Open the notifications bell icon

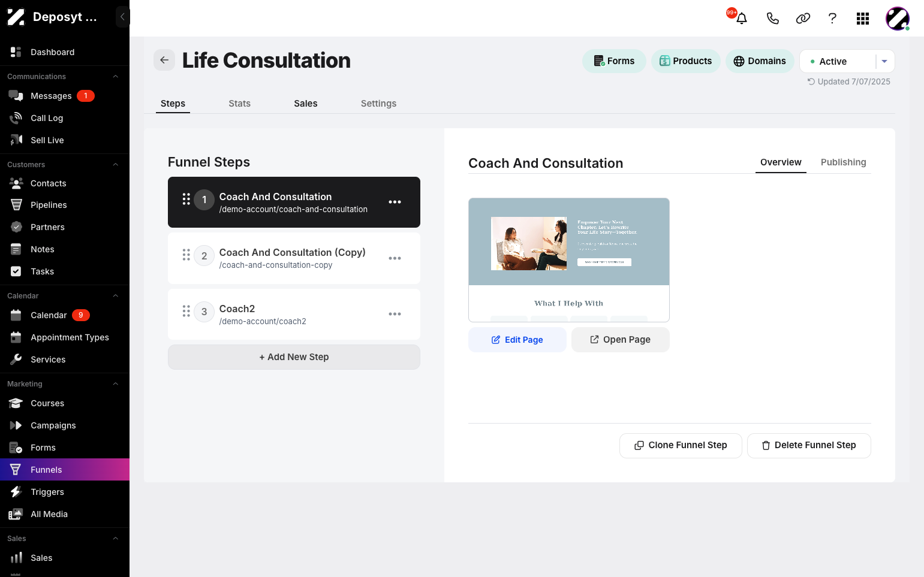coord(741,19)
